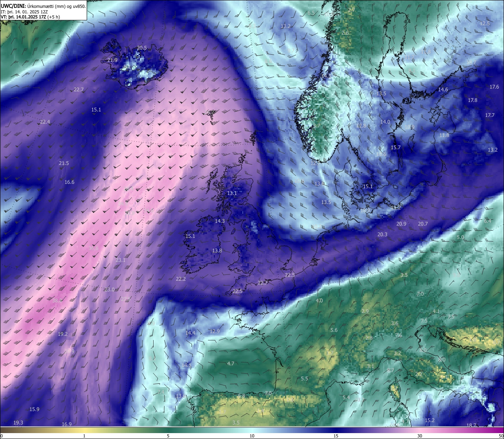Click the 4.1 value on the map
The height and width of the screenshot is (439, 504).
point(436,311)
